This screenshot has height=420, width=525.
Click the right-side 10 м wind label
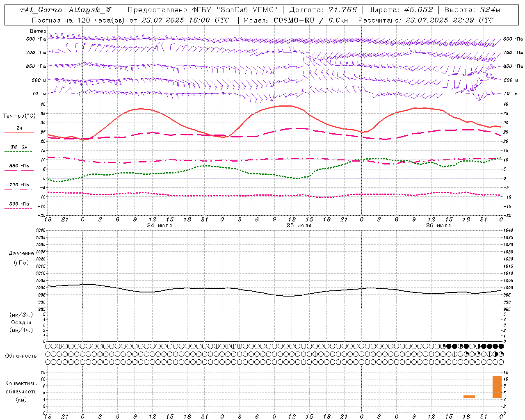(x=510, y=94)
